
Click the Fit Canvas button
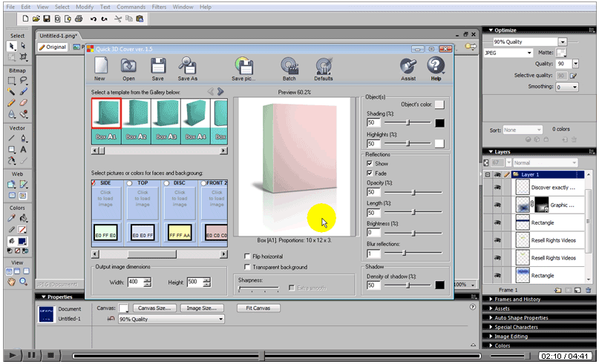coord(258,308)
